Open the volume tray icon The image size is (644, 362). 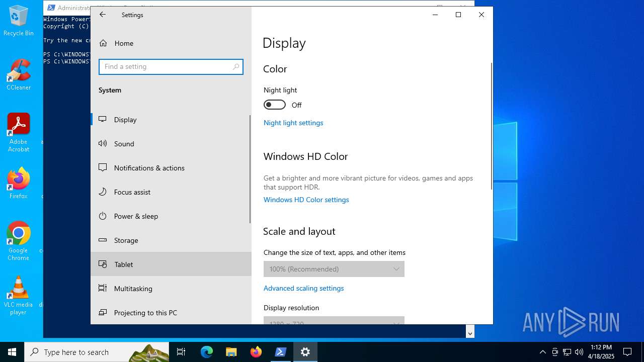click(579, 352)
